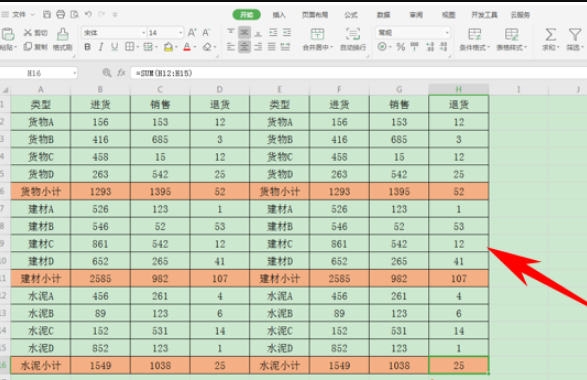The image size is (587, 380).
Task: Open Table Style (表格样式) menu
Action: (511, 39)
